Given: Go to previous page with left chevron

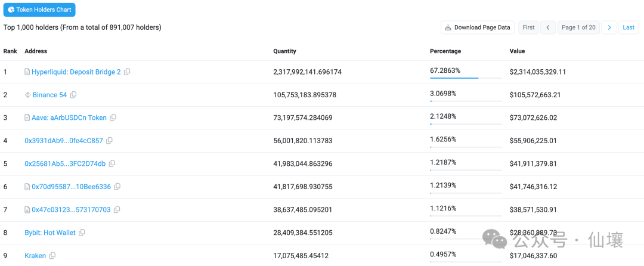Looking at the screenshot, I should [548, 27].
